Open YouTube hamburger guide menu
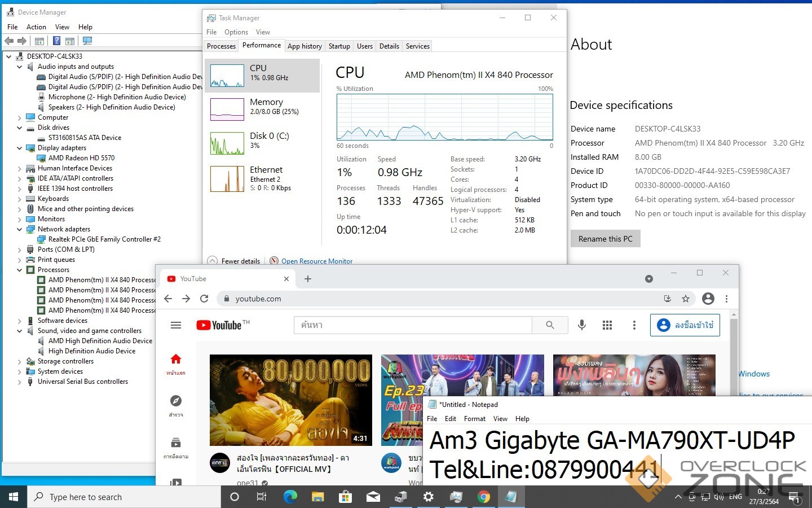Image resolution: width=812 pixels, height=508 pixels. pos(176,325)
